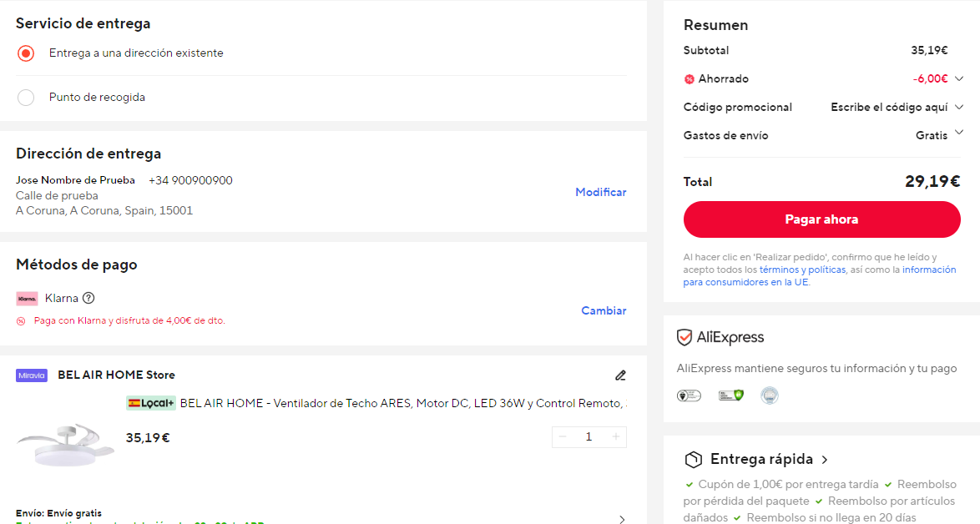The image size is (980, 524).
Task: Click Envío: Envío gratis text
Action: click(x=58, y=513)
